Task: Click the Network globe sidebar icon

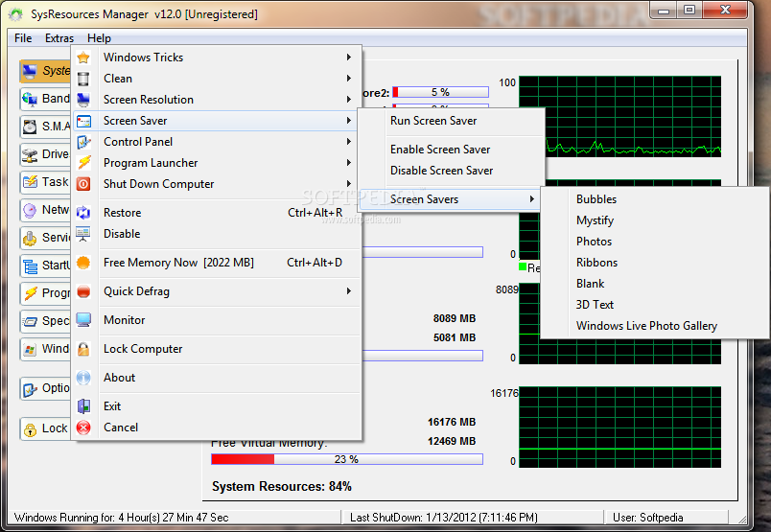Action: click(30, 211)
